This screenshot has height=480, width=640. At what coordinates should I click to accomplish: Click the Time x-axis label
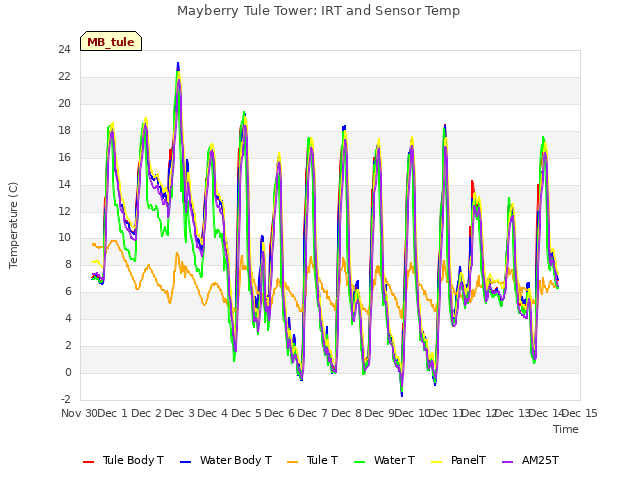point(566,429)
